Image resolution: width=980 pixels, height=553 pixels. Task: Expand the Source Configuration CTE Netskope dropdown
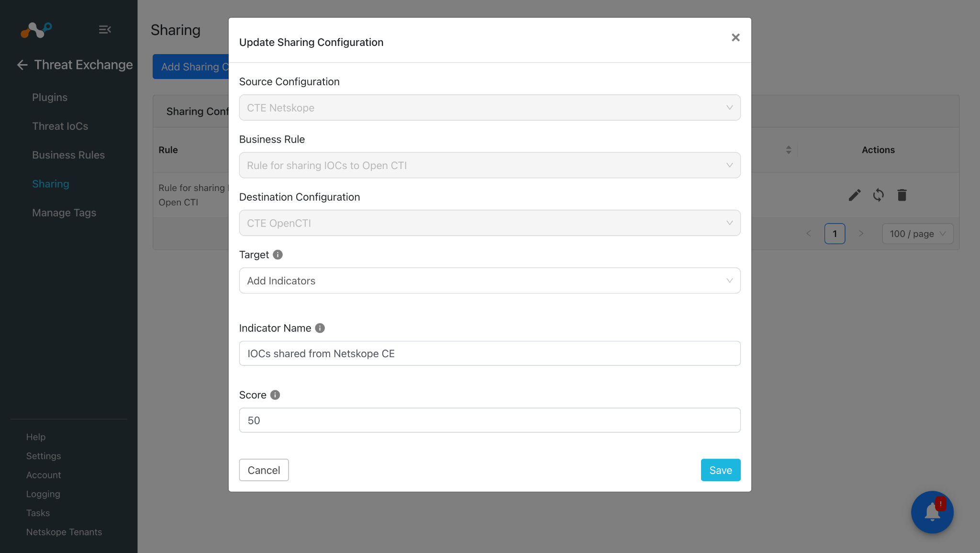[x=490, y=108]
